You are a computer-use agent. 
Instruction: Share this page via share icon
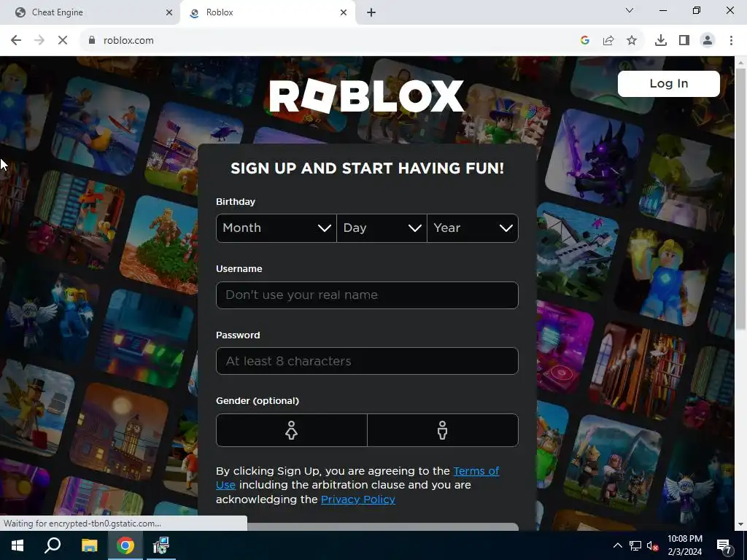click(x=608, y=41)
